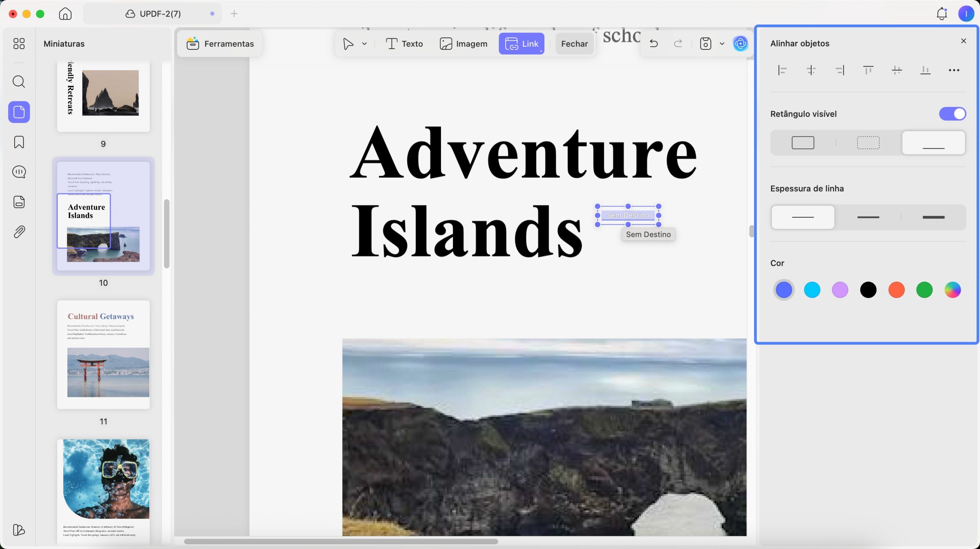980x549 pixels.
Task: Open notifications bell icon
Action: tap(942, 14)
